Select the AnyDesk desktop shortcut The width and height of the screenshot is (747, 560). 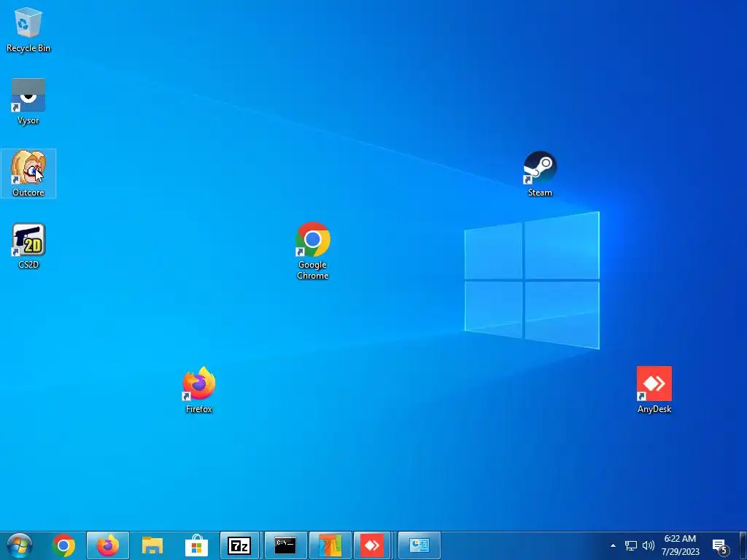pos(654,390)
